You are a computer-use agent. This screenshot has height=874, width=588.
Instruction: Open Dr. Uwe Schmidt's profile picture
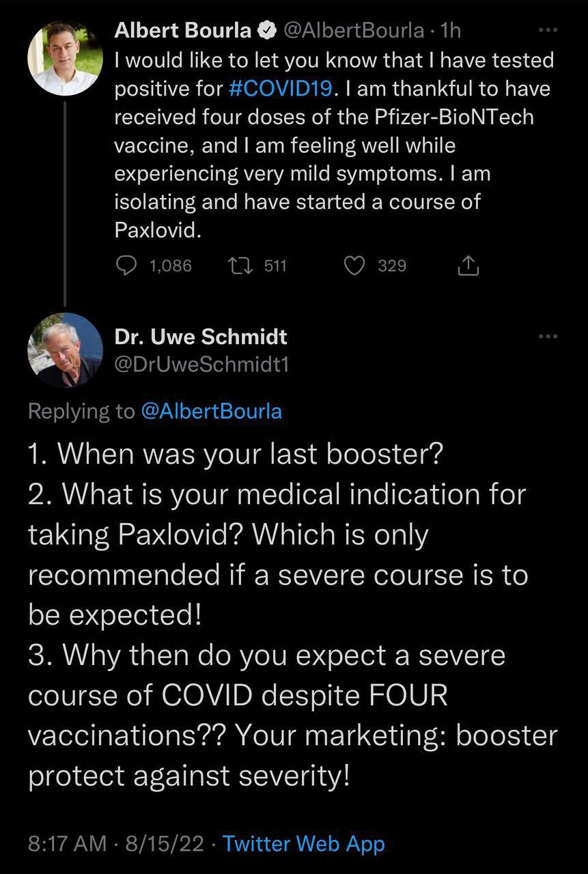pos(65,350)
